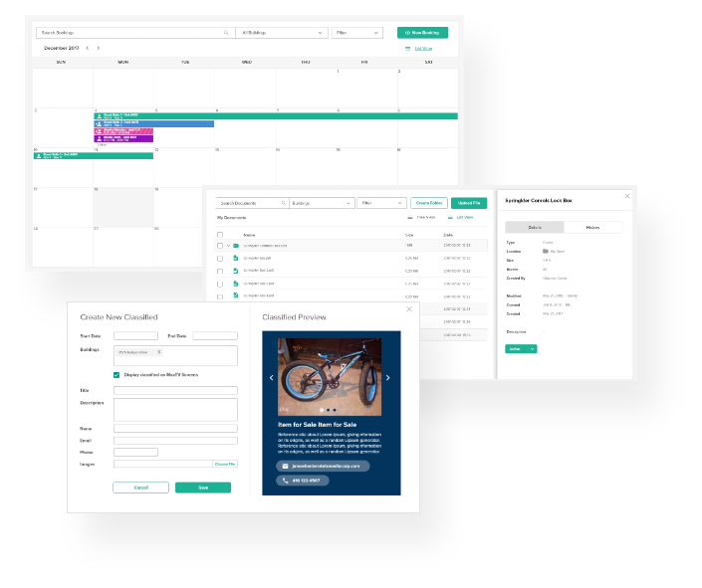Go to previous month in the calendar
Image resolution: width=702 pixels, height=588 pixels.
tap(87, 48)
